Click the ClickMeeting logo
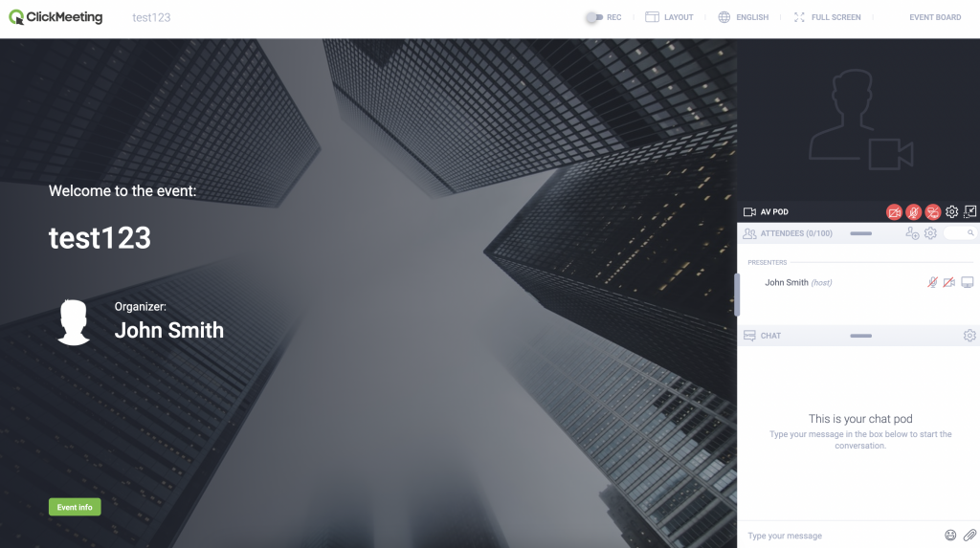980x548 pixels. click(56, 17)
